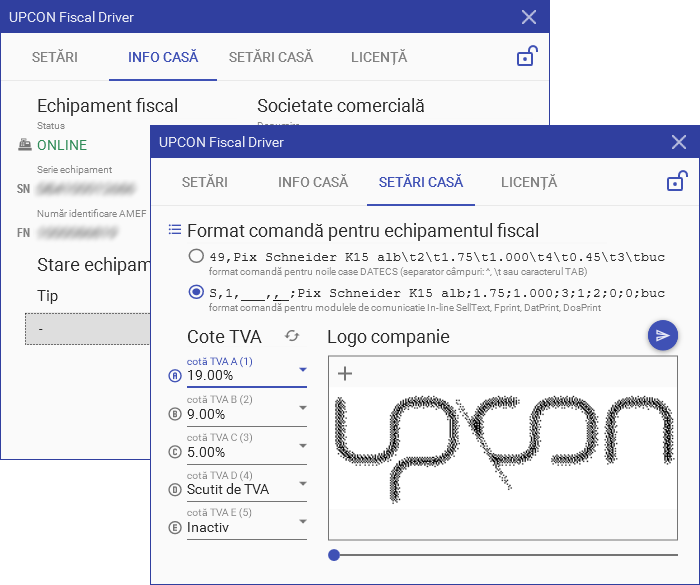Open LICENȚĂ tab in back window

(379, 57)
